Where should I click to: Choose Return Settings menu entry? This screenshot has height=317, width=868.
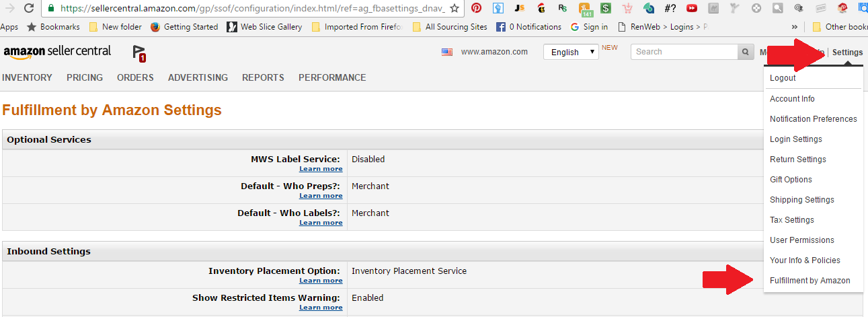(x=798, y=160)
